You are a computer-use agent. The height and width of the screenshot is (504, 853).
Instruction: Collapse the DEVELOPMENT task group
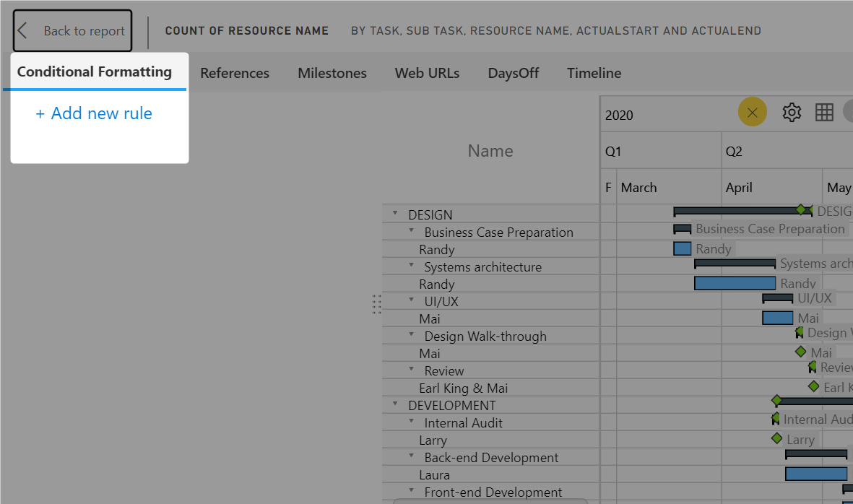click(395, 404)
